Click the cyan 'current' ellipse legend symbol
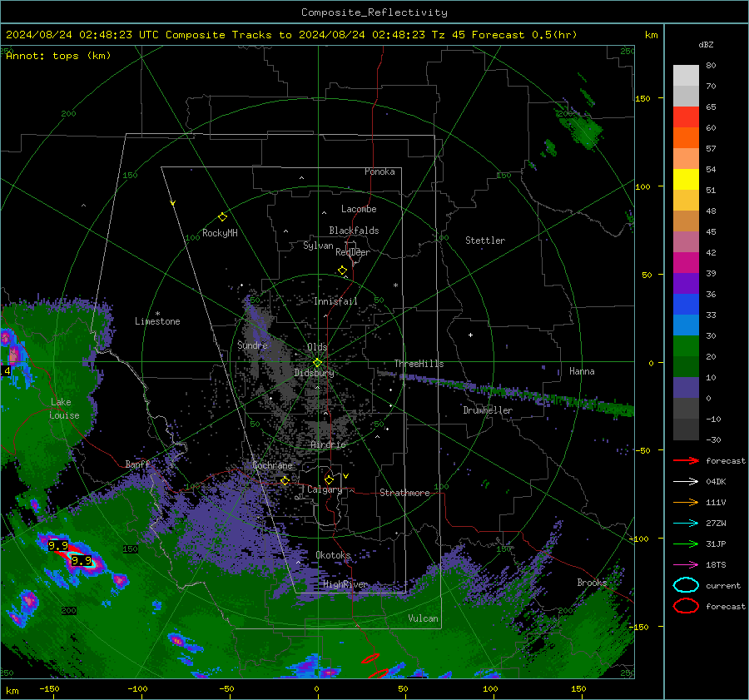 click(686, 585)
